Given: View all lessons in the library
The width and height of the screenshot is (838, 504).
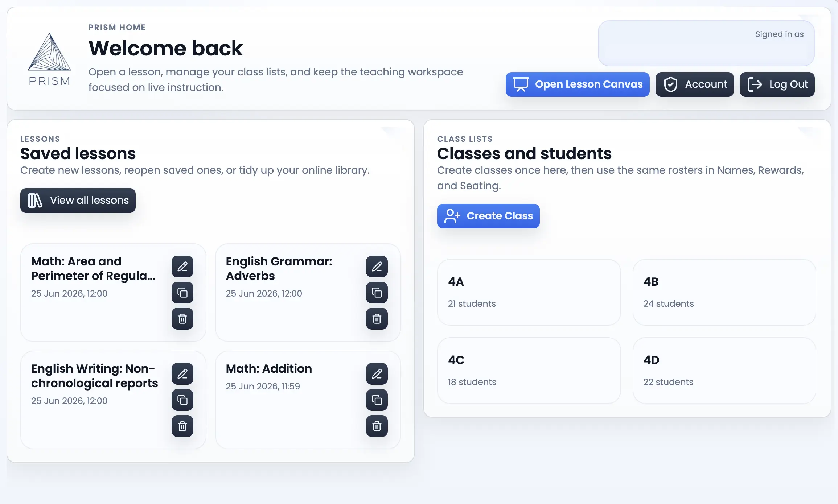Looking at the screenshot, I should [78, 201].
